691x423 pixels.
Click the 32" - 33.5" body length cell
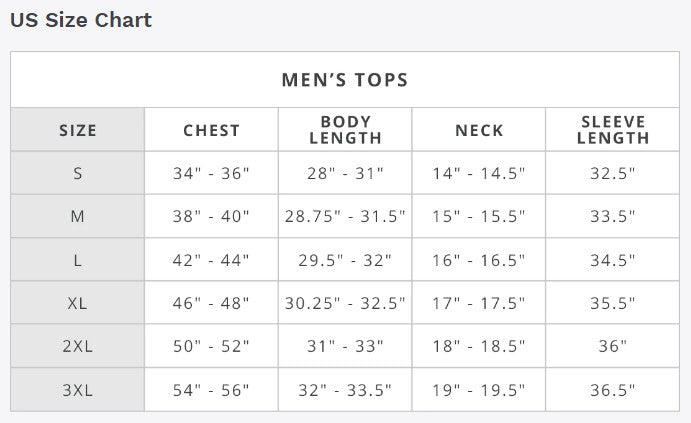tap(345, 390)
